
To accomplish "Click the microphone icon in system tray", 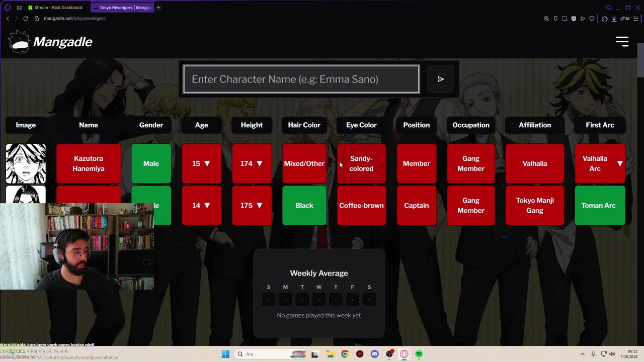I will point(593,354).
